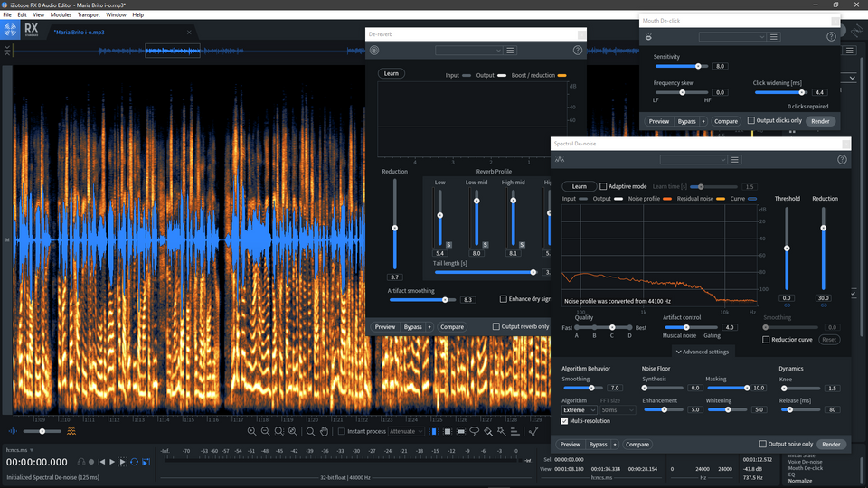Image resolution: width=868 pixels, height=488 pixels.
Task: Select the Grab and Drag hand tool
Action: coord(325,431)
